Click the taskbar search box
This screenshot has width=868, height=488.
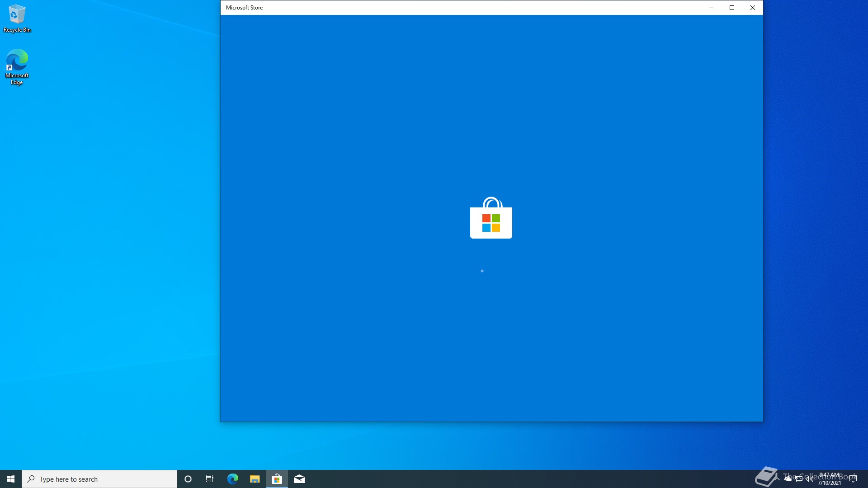pos(99,479)
